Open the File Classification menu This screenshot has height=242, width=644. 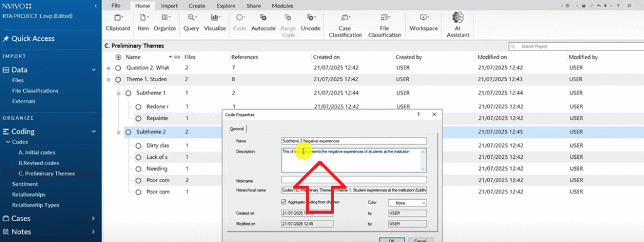coord(384,25)
